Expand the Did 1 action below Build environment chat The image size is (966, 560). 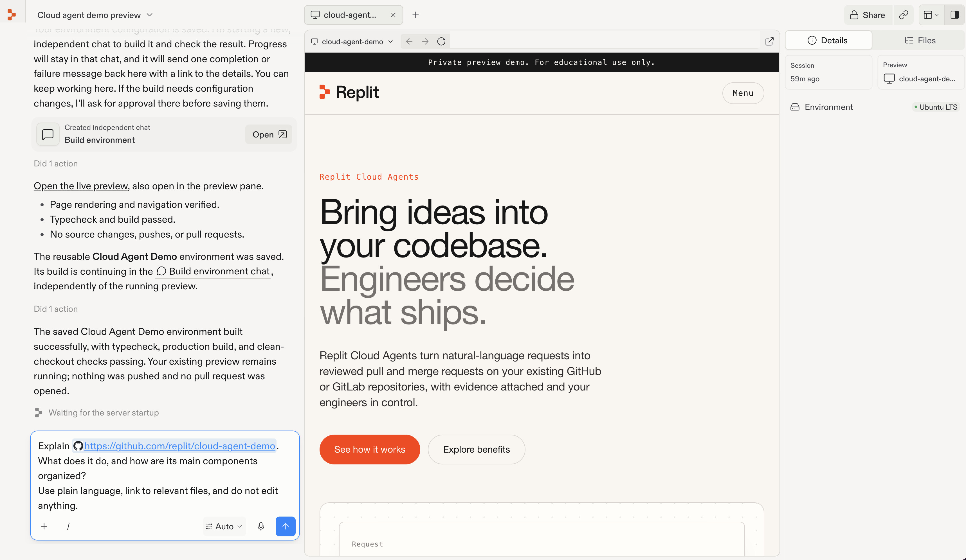click(56, 309)
